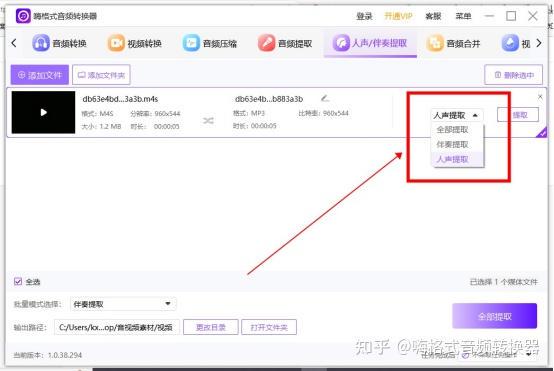Toggle the 全选 select-all checkbox

[18, 282]
